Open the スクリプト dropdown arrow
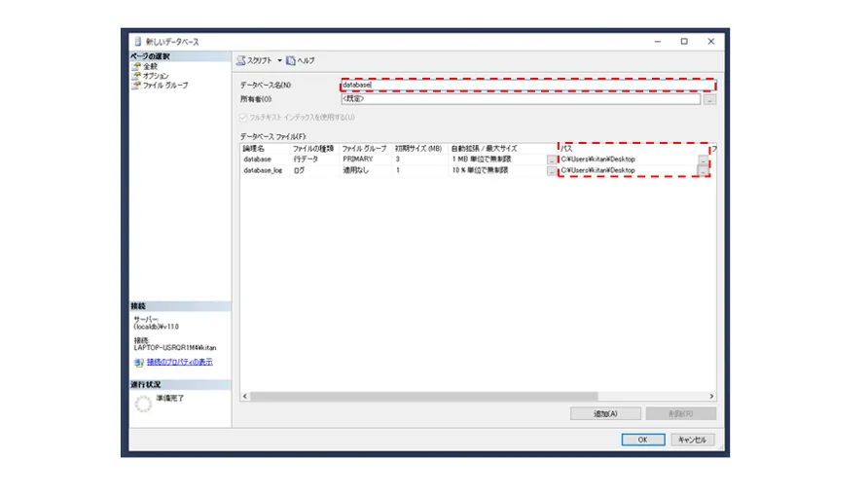 279,60
